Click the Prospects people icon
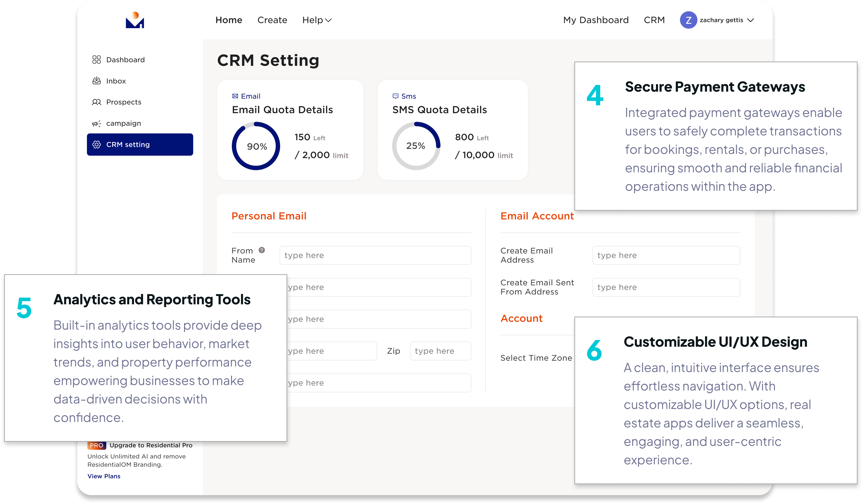 coord(97,102)
